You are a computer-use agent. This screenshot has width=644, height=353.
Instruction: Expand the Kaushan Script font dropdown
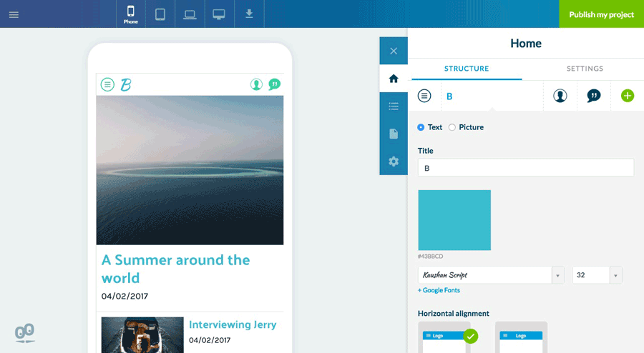558,275
